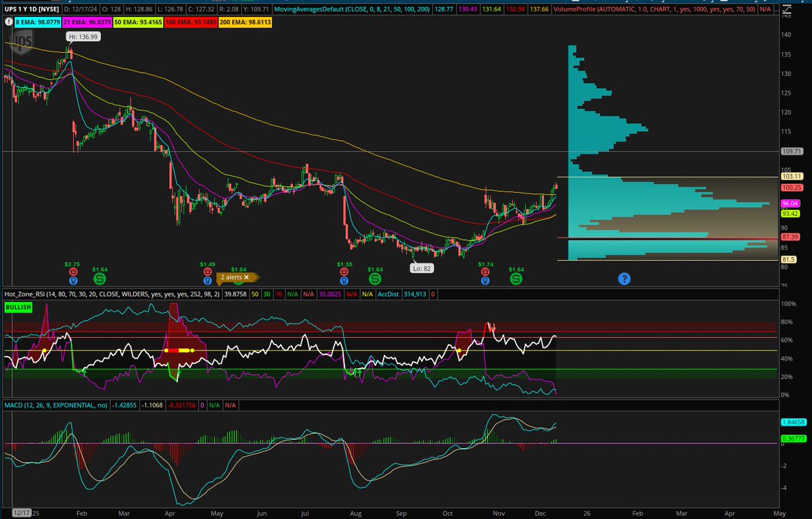Select the 8 EMA: 98.0779 label
812x519 pixels.
point(37,22)
